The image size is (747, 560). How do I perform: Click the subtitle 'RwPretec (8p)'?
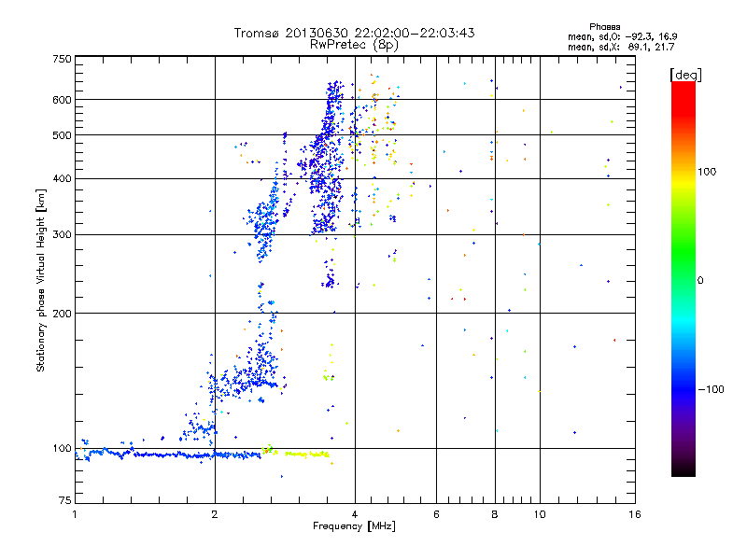pos(354,45)
